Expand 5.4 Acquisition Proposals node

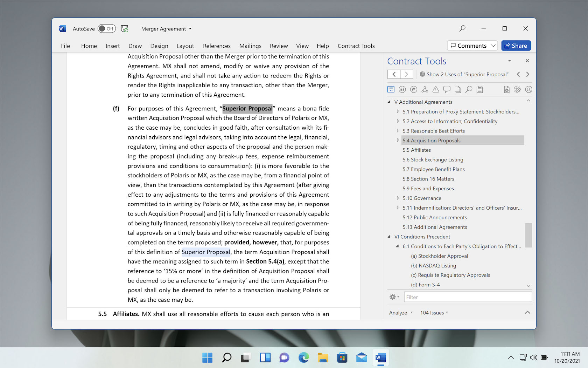pos(398,140)
